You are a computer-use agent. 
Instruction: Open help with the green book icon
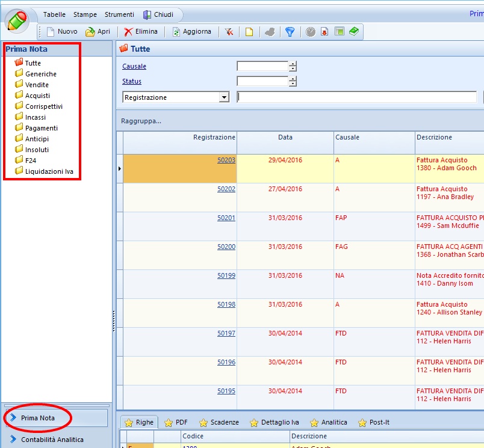[x=354, y=32]
